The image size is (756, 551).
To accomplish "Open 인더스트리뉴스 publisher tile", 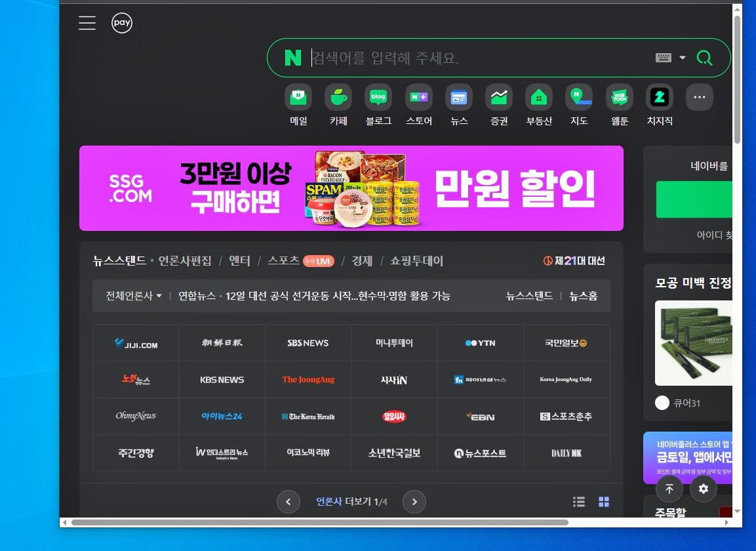I will click(222, 453).
